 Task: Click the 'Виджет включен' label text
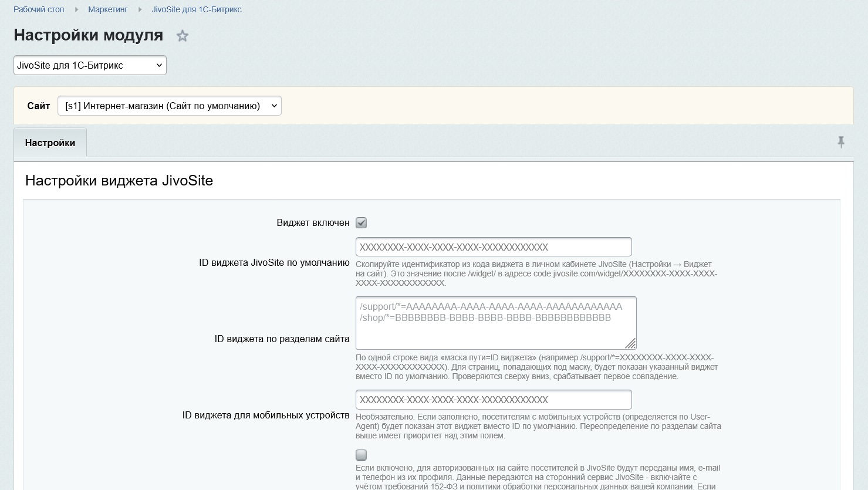(313, 223)
